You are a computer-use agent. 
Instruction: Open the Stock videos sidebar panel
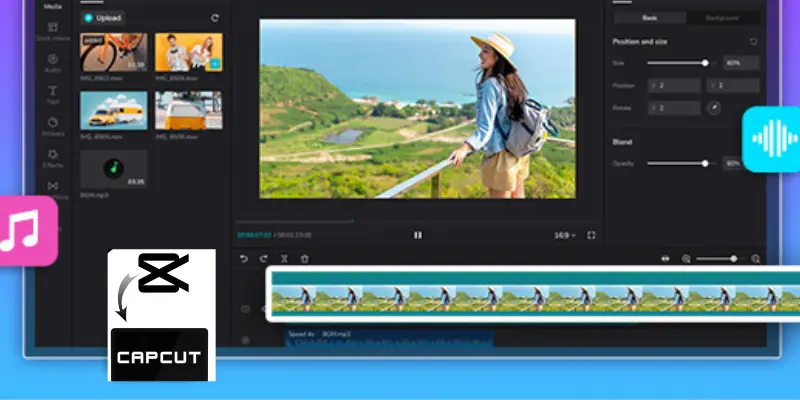(x=53, y=31)
